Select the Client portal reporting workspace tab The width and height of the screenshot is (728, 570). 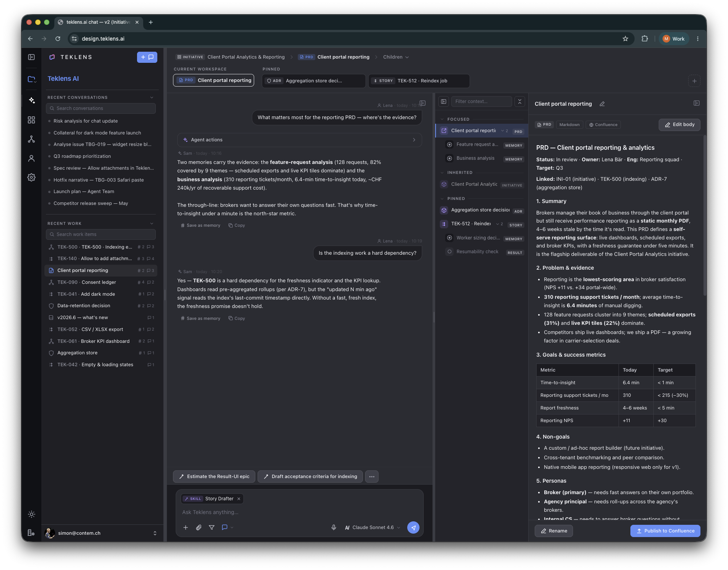point(214,80)
